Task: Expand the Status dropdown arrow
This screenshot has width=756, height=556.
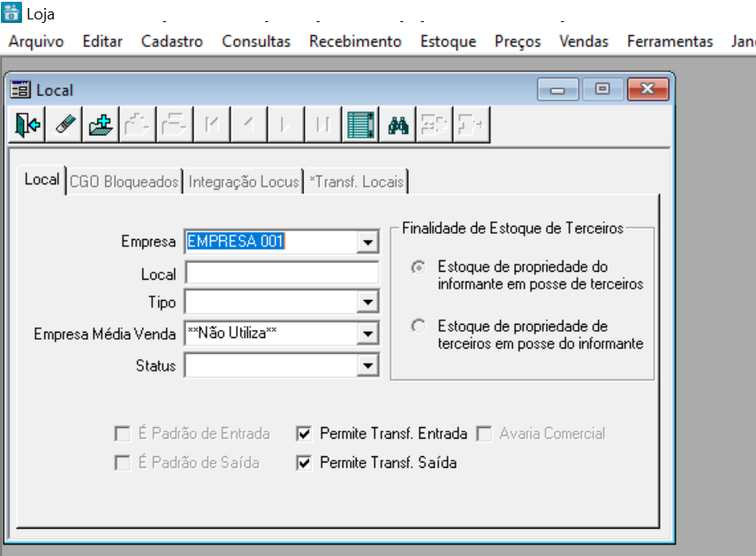Action: pos(367,365)
